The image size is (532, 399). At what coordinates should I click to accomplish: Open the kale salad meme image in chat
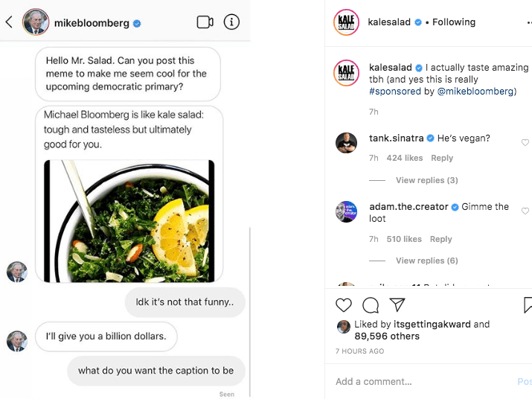click(129, 220)
